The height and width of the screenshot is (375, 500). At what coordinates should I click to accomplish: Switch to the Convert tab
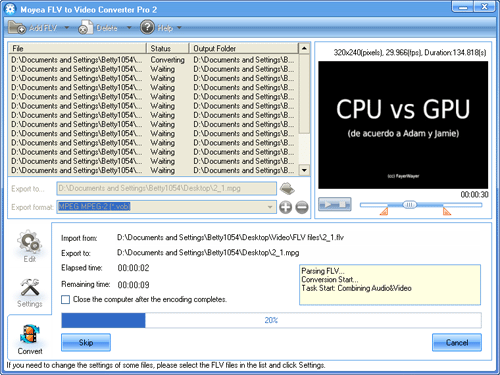30,339
